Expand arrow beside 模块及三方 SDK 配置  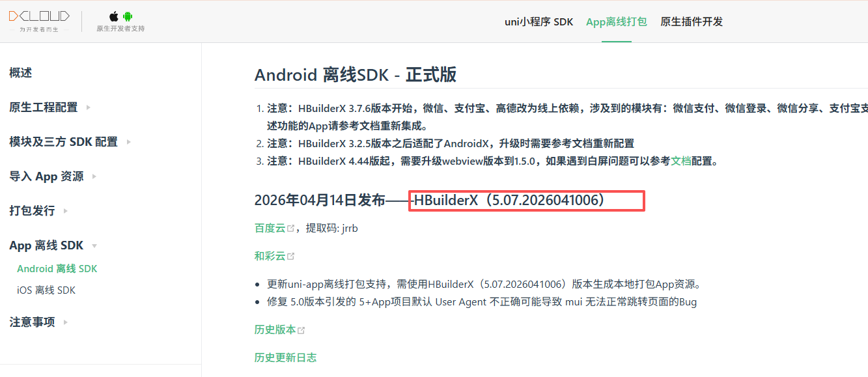(x=129, y=142)
